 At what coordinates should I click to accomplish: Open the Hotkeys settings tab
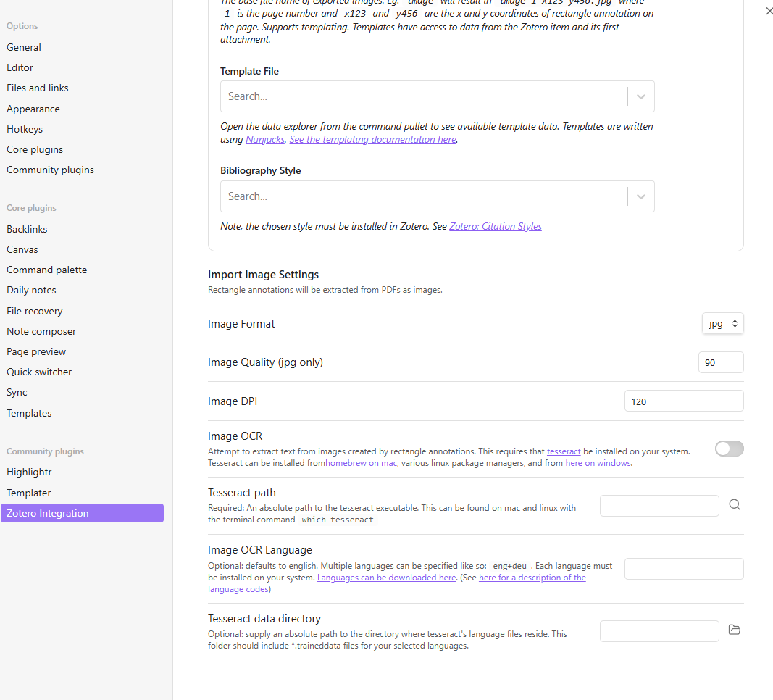tap(25, 129)
